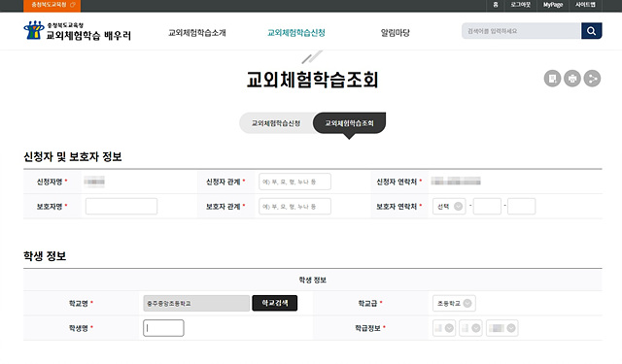622x364 pixels.
Task: Click the 학교명 field showing 충주중앙초등학교
Action: (x=196, y=304)
